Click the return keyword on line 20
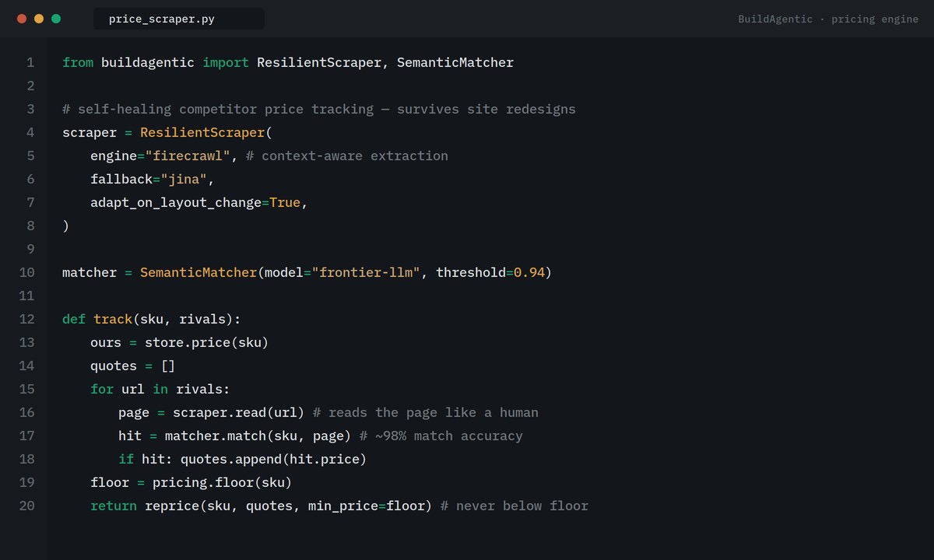 [x=114, y=506]
